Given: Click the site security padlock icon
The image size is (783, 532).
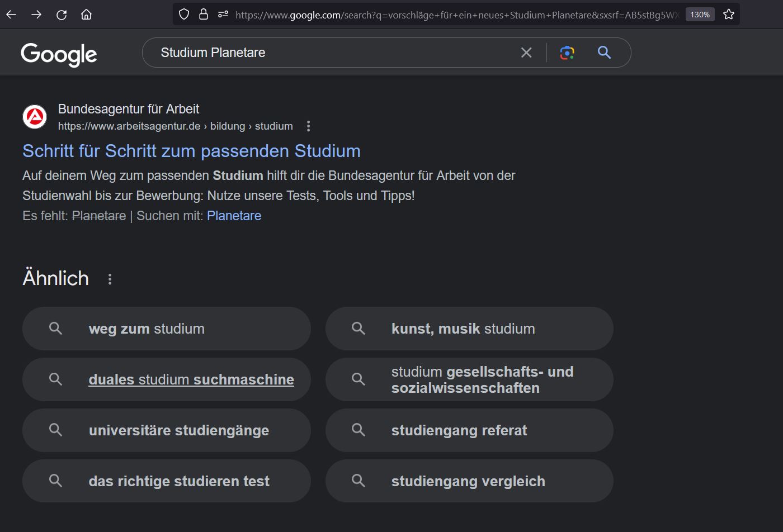Looking at the screenshot, I should (x=204, y=15).
